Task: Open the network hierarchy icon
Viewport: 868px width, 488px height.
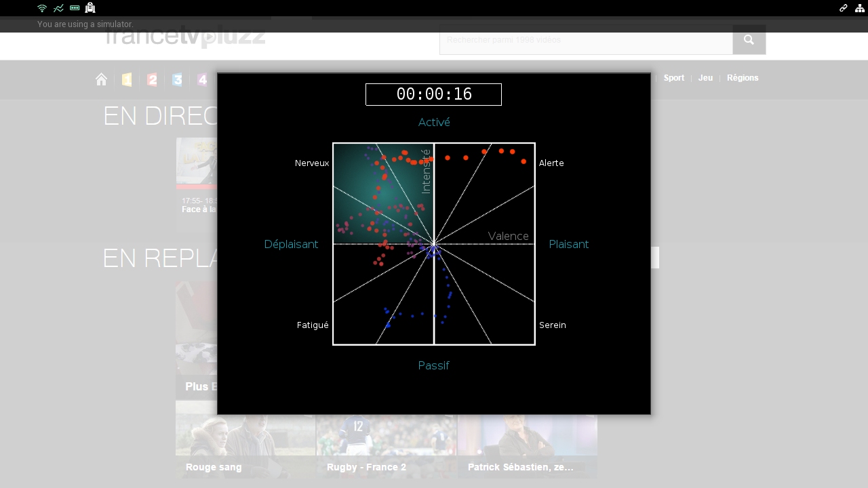Action: coord(860,8)
